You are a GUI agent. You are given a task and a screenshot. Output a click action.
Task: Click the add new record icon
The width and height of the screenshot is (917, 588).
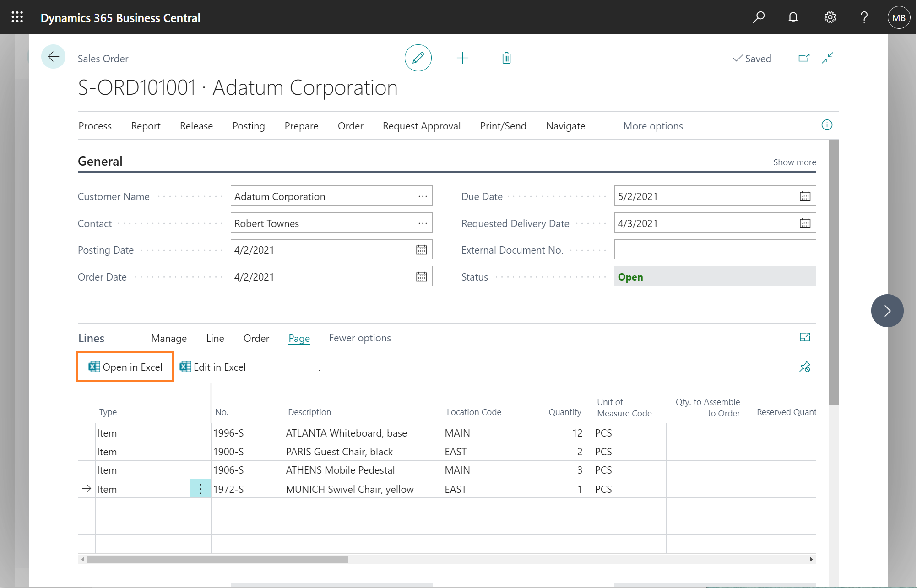[462, 58]
